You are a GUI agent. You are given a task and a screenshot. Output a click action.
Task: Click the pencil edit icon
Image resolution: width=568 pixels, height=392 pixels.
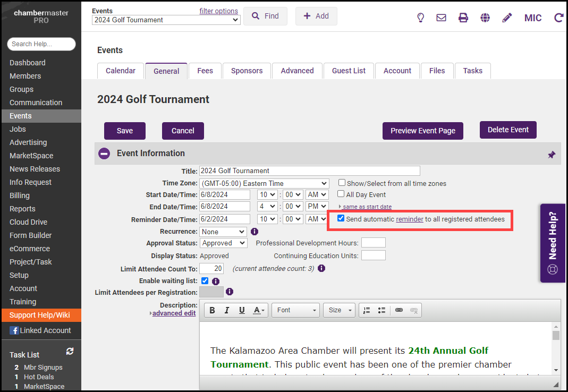[507, 18]
